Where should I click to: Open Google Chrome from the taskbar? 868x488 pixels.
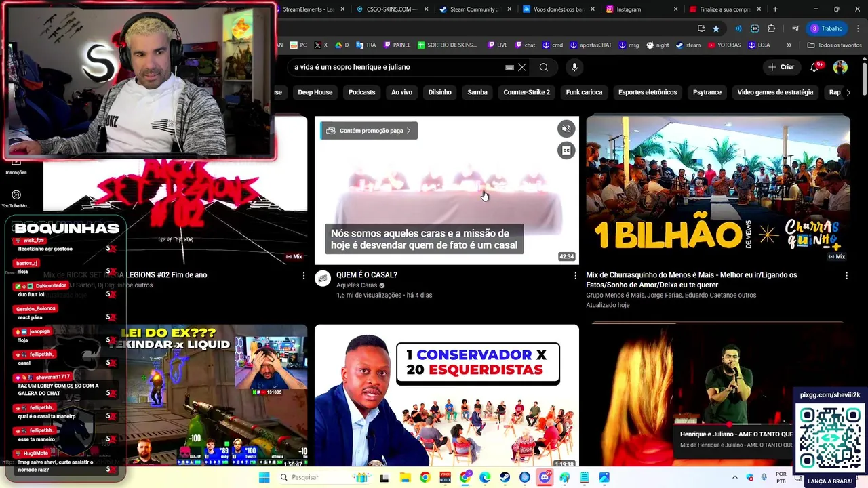click(x=425, y=477)
